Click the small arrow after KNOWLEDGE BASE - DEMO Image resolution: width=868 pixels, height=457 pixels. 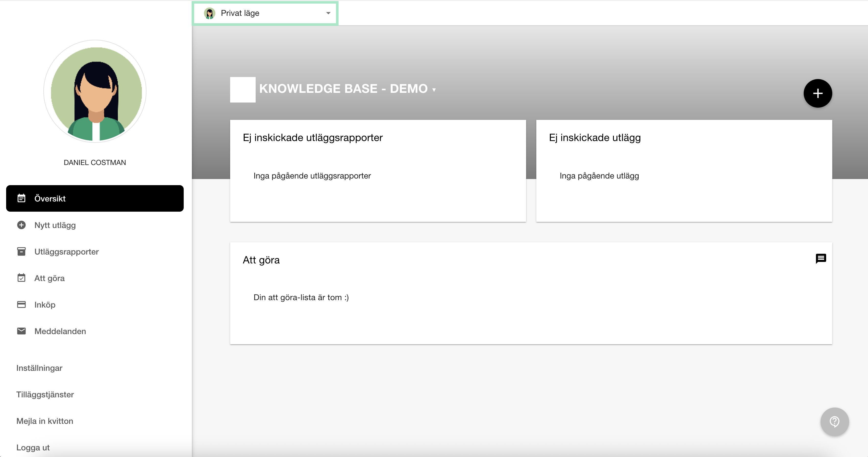click(x=434, y=90)
